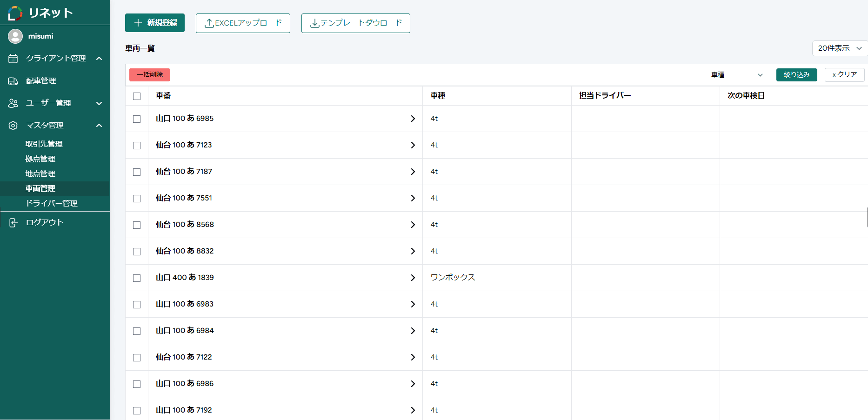Screen dimensions: 868x420
Task: Click the クライアント管理 calendar icon
Action: [13, 59]
